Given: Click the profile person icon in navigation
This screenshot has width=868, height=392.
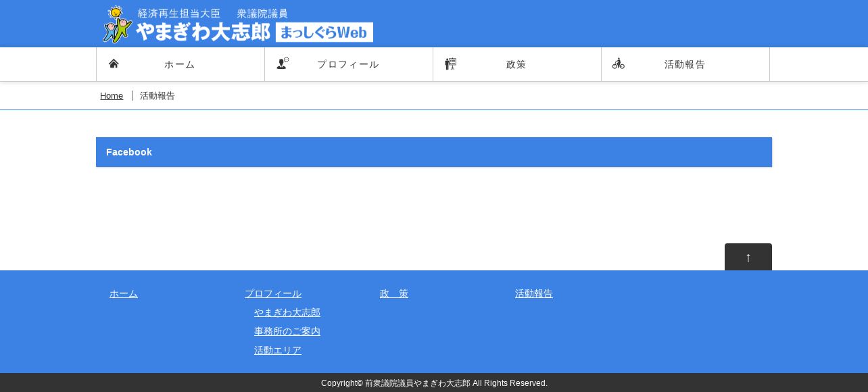Looking at the screenshot, I should (x=283, y=64).
